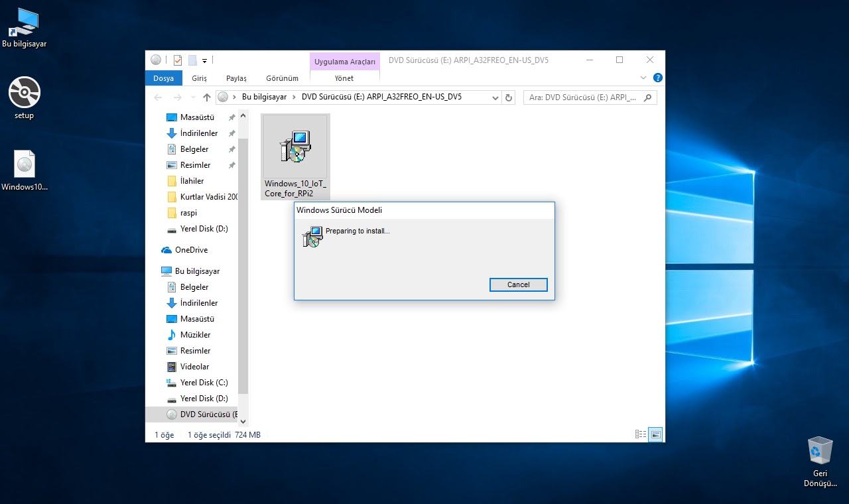Click the Windows Sürücü Modeli dialog title
The height and width of the screenshot is (504, 849).
(339, 210)
